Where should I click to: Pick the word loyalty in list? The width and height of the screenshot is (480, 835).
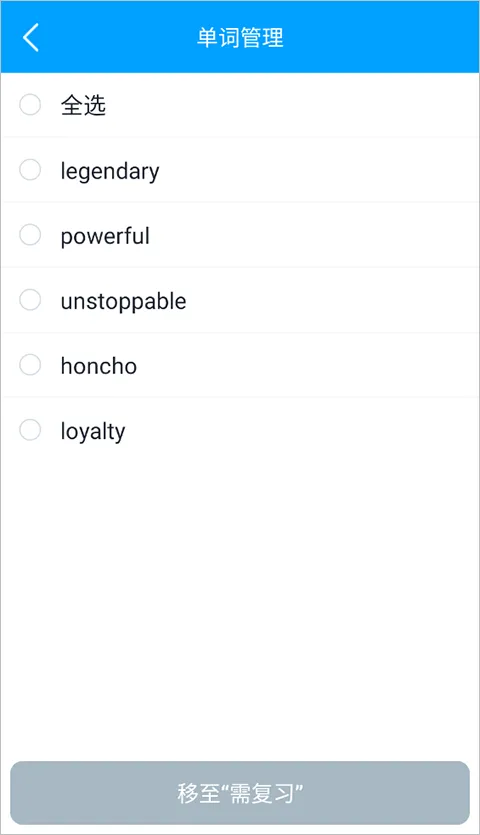coord(93,431)
